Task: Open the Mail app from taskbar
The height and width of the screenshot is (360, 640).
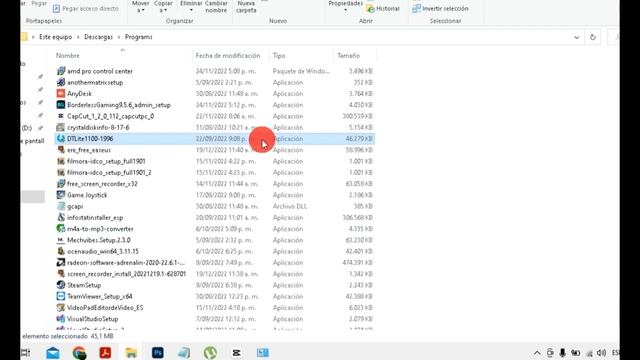Action: [x=53, y=353]
